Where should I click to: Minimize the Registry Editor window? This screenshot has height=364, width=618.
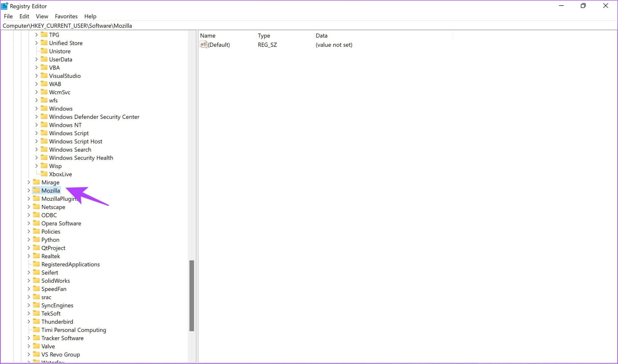561,6
